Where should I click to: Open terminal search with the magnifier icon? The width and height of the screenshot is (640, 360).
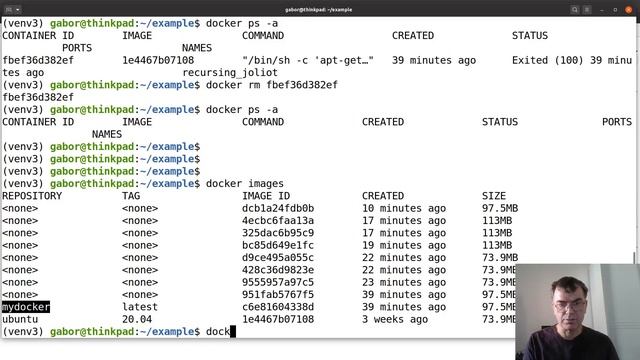tap(574, 9)
